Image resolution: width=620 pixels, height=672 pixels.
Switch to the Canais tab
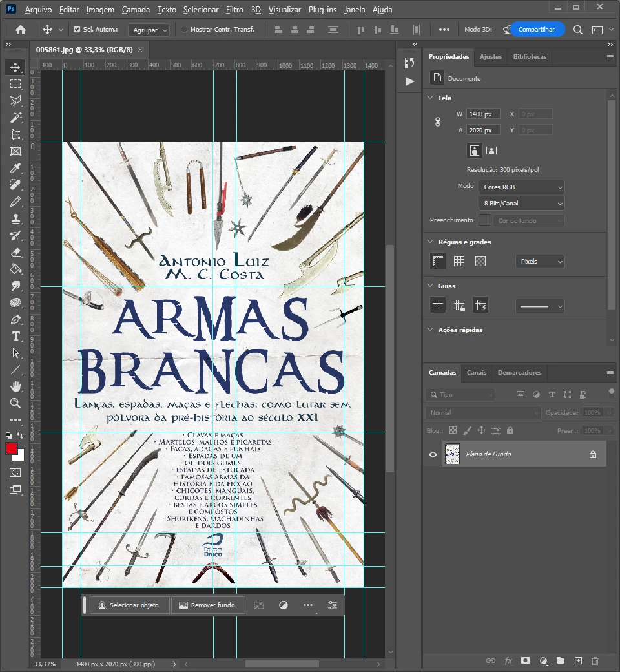[x=477, y=372]
